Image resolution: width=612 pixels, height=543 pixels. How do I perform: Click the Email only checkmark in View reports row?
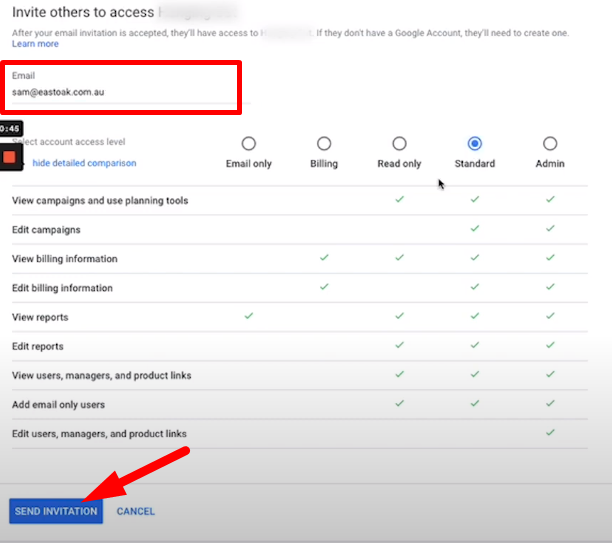click(x=249, y=315)
